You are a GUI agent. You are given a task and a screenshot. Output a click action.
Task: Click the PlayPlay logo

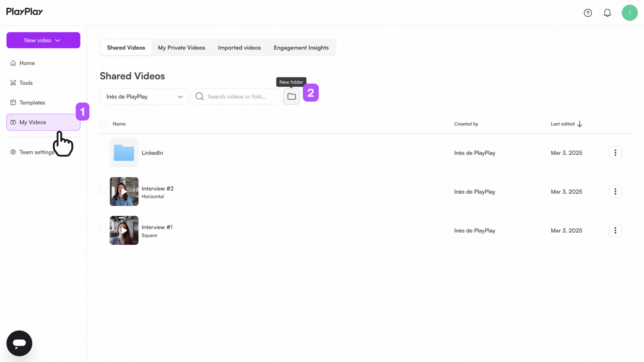pos(24,12)
